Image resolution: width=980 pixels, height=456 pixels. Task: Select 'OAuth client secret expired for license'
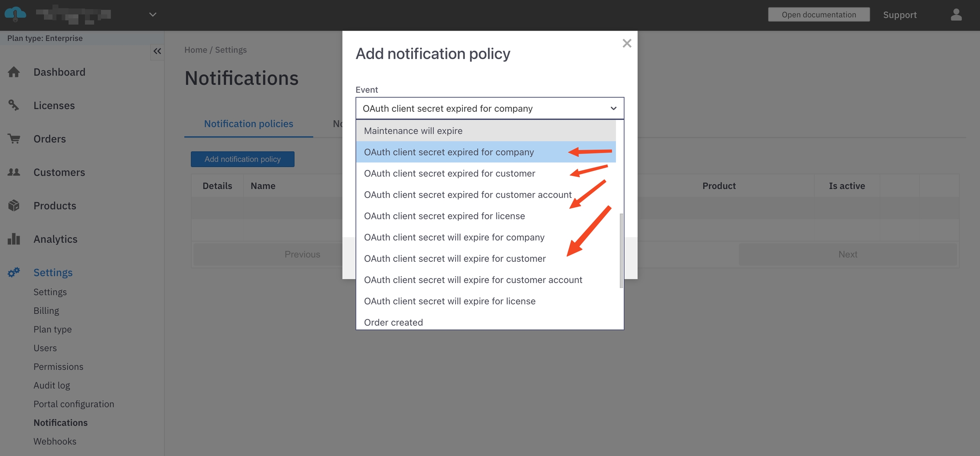pyautogui.click(x=444, y=216)
